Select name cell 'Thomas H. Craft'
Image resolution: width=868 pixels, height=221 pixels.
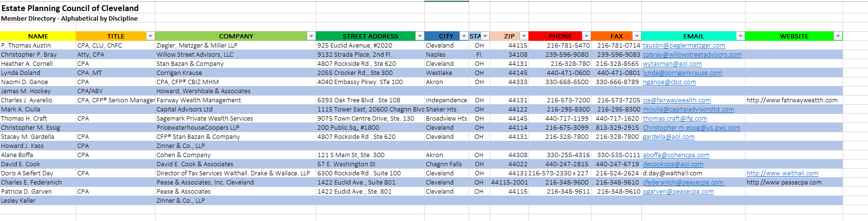pyautogui.click(x=38, y=119)
